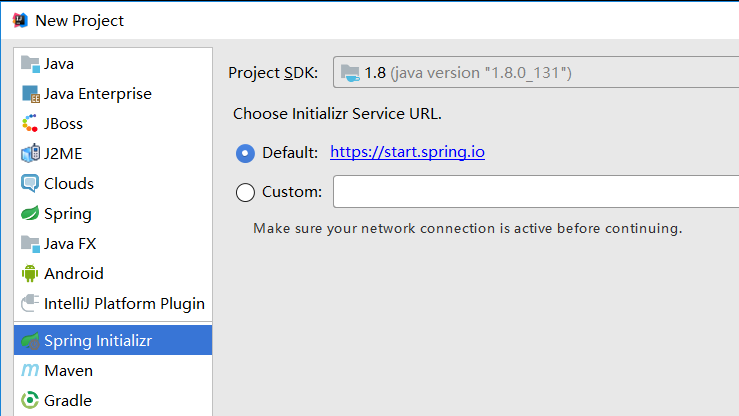Select the Gradle icon
Screen dimensions: 739x416
point(30,400)
